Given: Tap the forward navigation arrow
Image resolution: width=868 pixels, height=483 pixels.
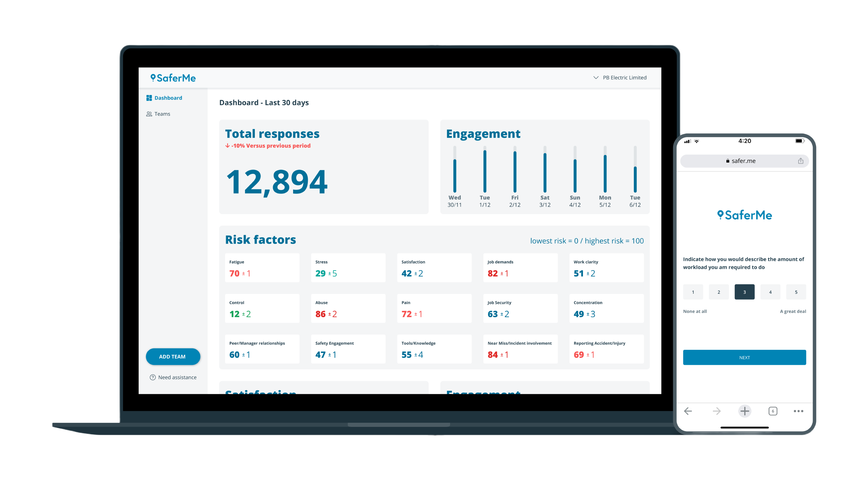Looking at the screenshot, I should click(716, 411).
